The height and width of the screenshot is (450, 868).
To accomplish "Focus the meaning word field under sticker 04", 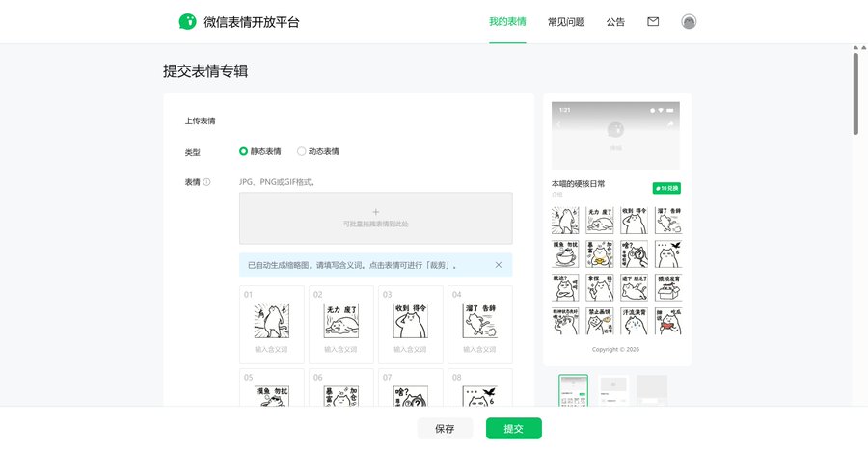I will tap(480, 350).
